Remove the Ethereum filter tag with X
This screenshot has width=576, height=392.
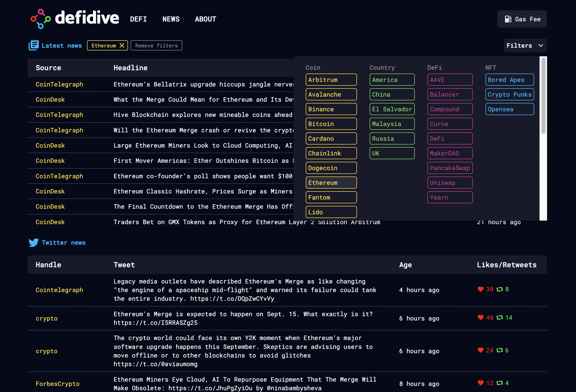pyautogui.click(x=122, y=45)
